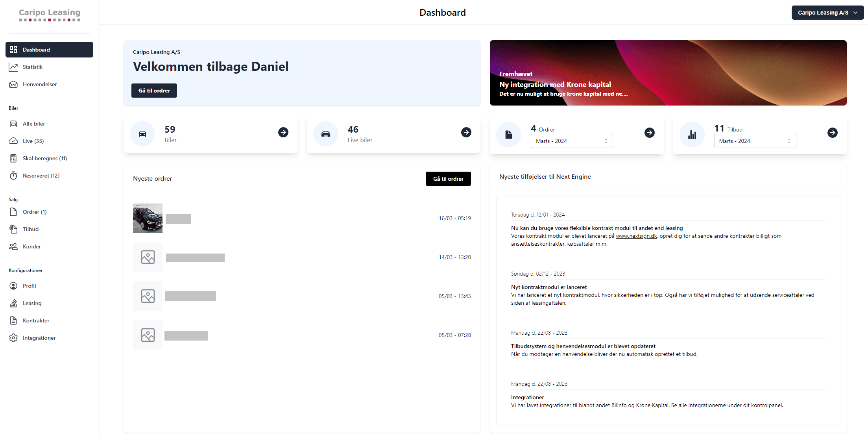Open the Tilbud month dropdown

point(755,141)
